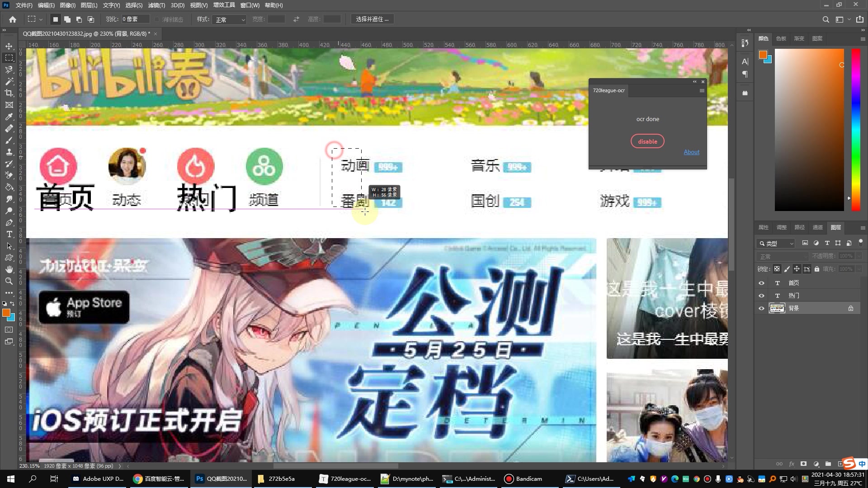868x488 pixels.
Task: Hide the 首页 text layer
Action: pos(761,282)
